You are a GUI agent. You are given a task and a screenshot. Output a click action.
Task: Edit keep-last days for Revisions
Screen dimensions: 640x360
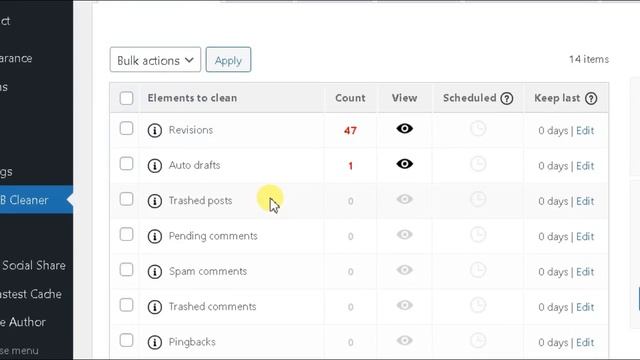pos(585,131)
